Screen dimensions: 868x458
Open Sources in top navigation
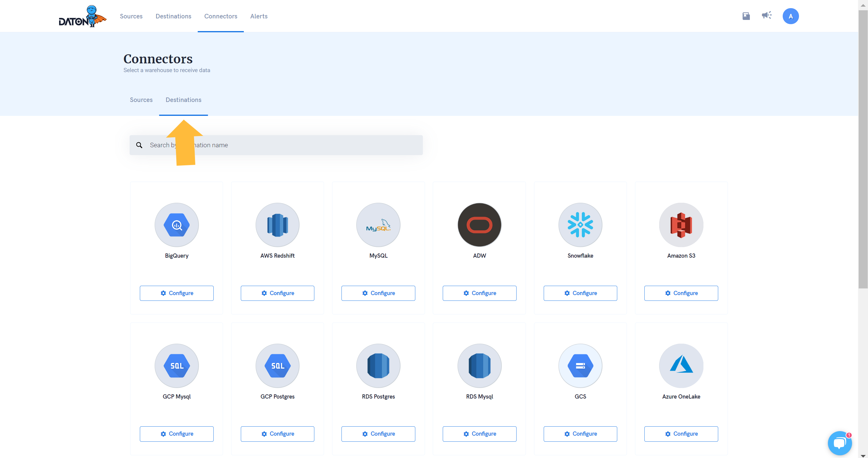(131, 16)
